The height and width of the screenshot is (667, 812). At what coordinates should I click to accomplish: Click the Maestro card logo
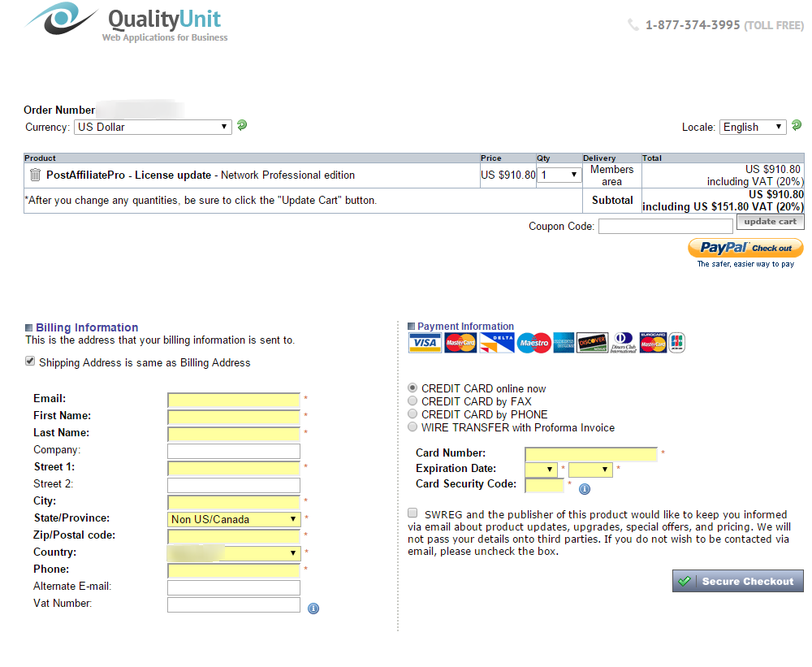pyautogui.click(x=534, y=343)
